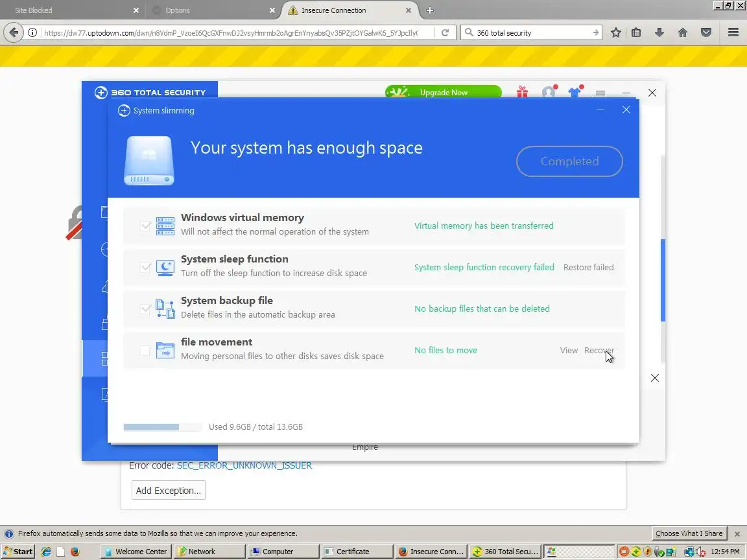The image size is (747, 560).
Task: Click the disk usage progress bar
Action: click(162, 426)
